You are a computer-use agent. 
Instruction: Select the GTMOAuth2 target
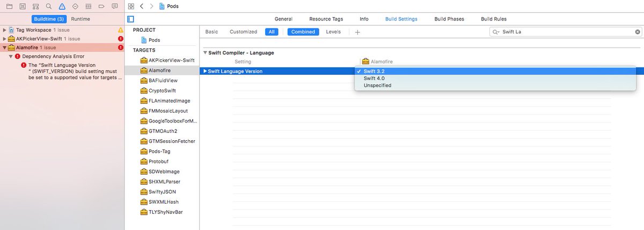click(x=162, y=131)
